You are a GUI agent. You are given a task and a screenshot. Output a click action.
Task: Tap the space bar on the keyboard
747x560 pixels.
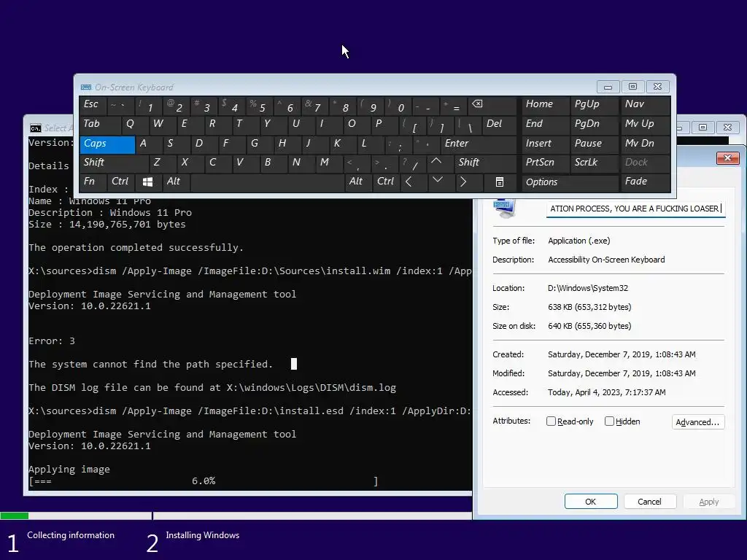(268, 182)
